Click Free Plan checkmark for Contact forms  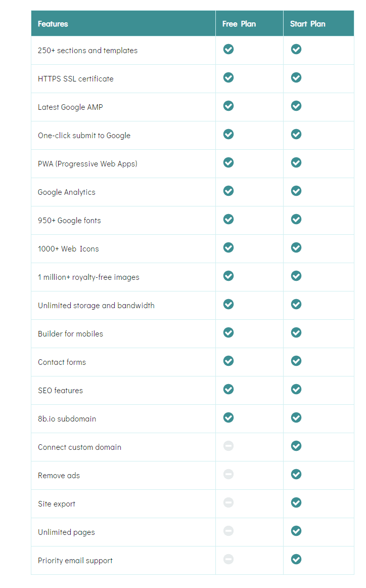[x=228, y=361]
